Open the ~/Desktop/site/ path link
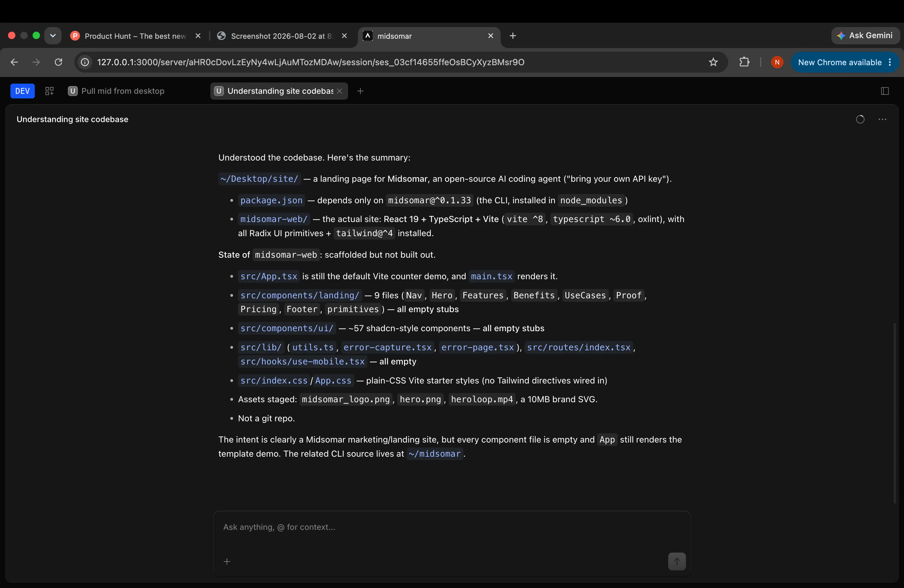This screenshot has width=904, height=588. (x=260, y=179)
